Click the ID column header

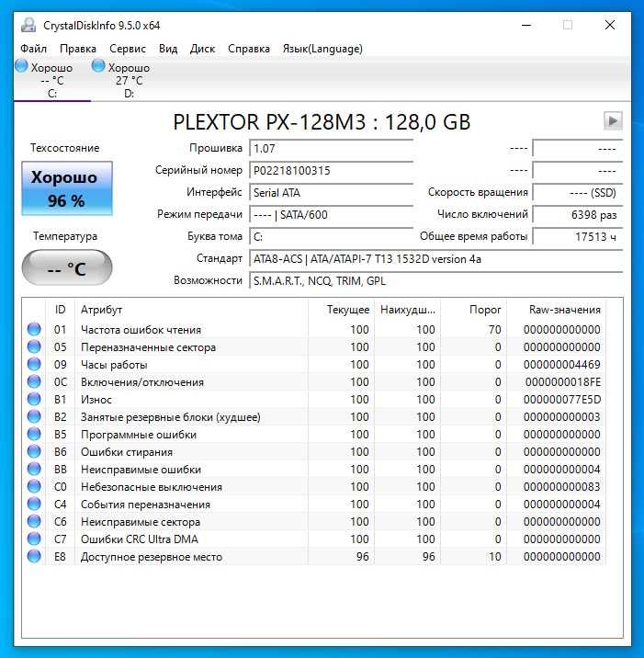pyautogui.click(x=61, y=310)
